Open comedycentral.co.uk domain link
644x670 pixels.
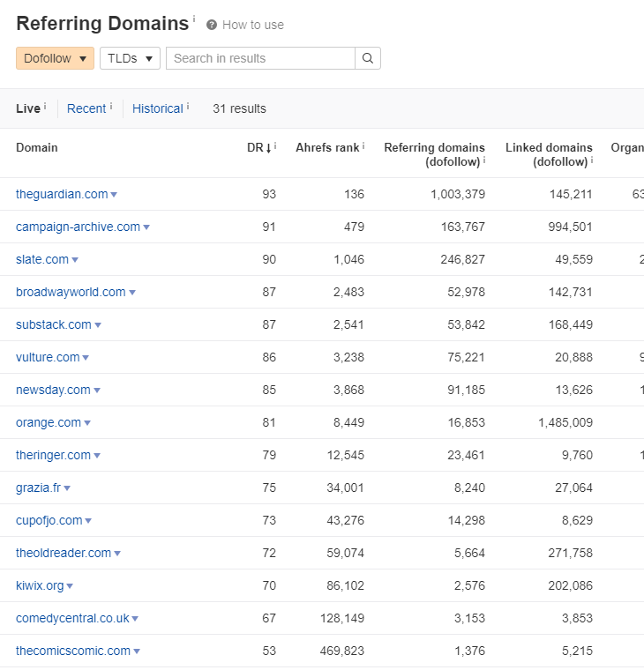tap(72, 618)
